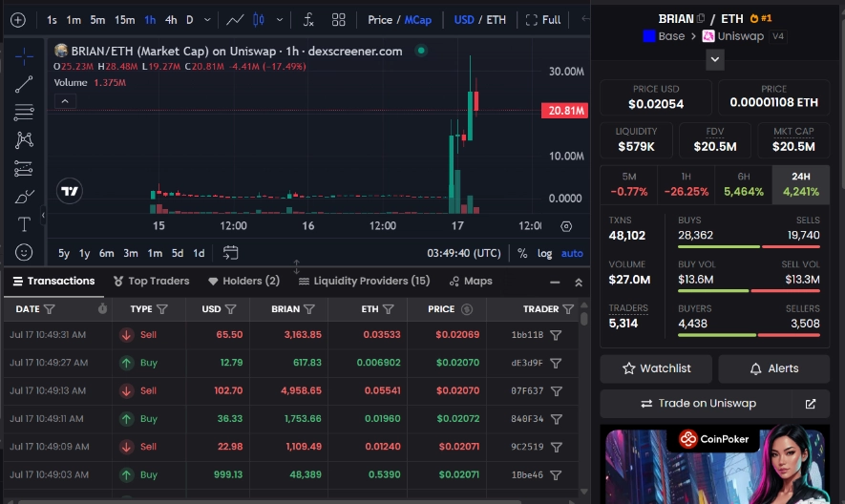The width and height of the screenshot is (845, 504).
Task: Select the 6H stats tab
Action: coord(744,184)
